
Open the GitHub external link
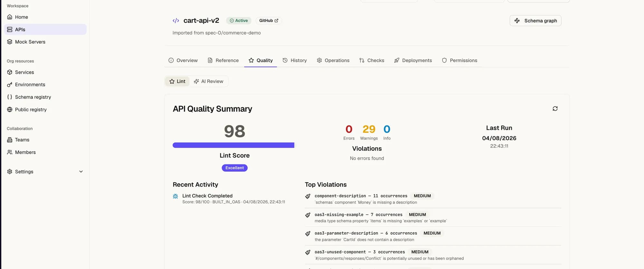(x=269, y=21)
